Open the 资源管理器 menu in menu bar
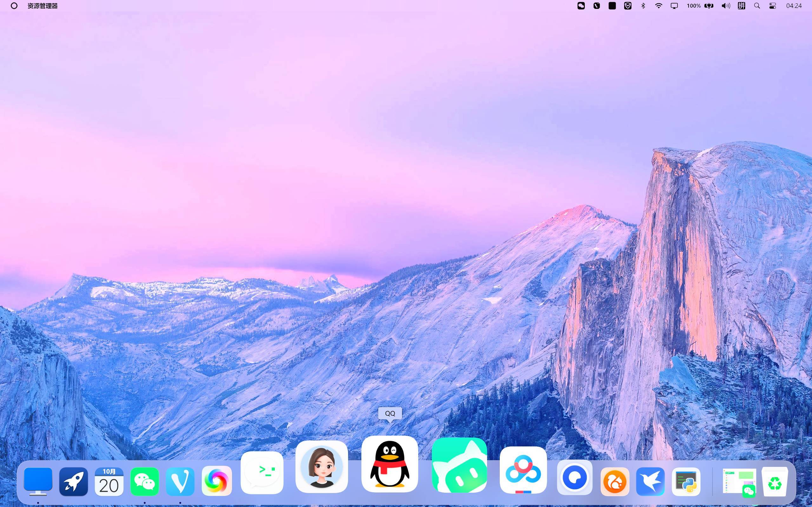The image size is (812, 507). [43, 6]
